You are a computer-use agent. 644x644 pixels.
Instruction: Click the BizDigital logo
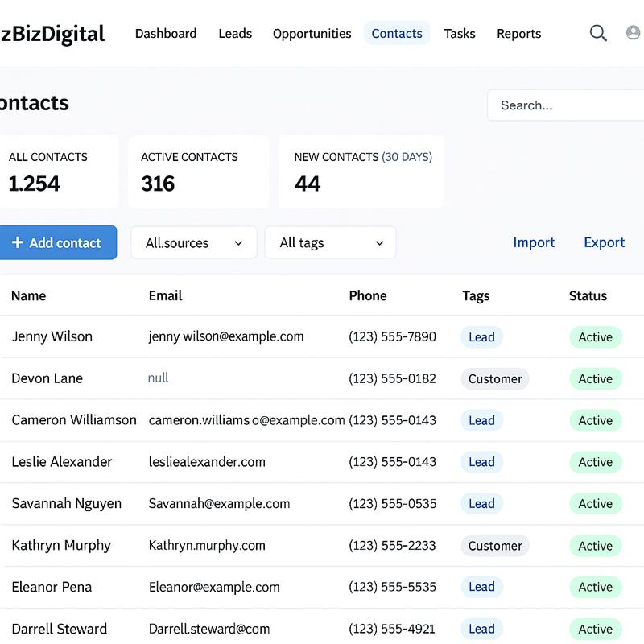[x=52, y=34]
